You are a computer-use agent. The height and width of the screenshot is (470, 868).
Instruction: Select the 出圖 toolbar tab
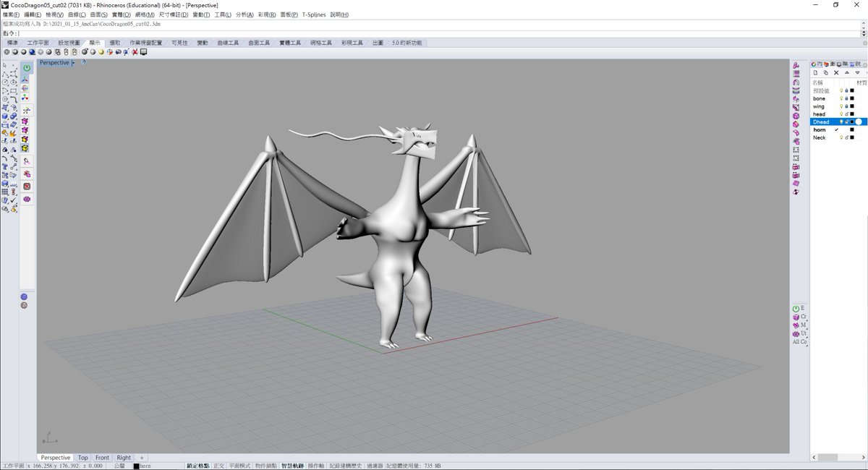coord(378,43)
